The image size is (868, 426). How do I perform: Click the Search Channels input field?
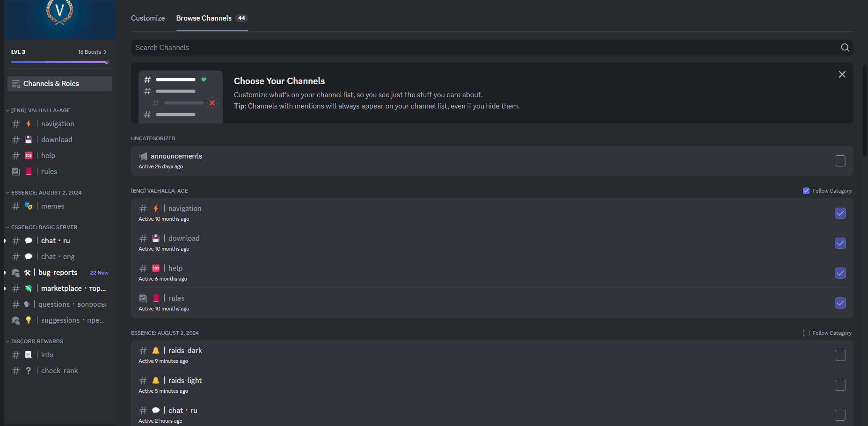pos(468,48)
